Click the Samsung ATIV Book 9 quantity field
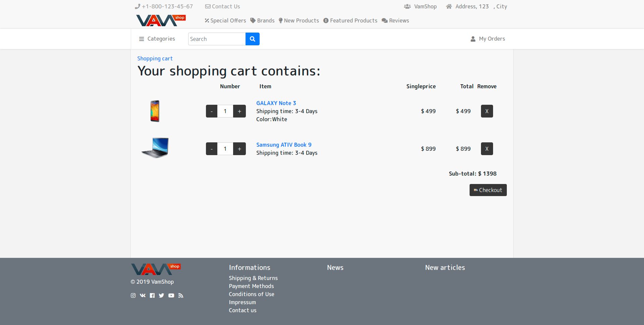This screenshot has width=644, height=325. click(225, 149)
